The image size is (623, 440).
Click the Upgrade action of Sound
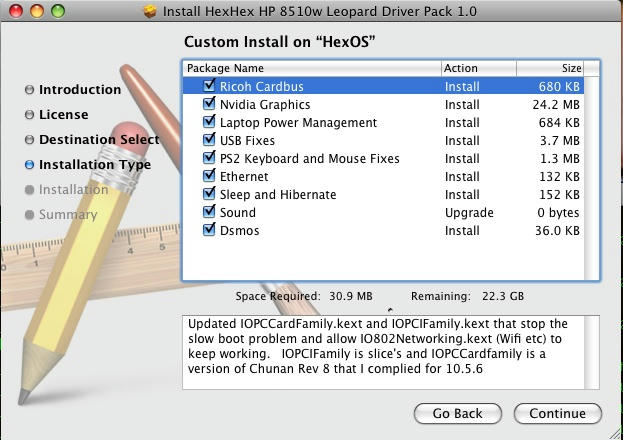469,213
